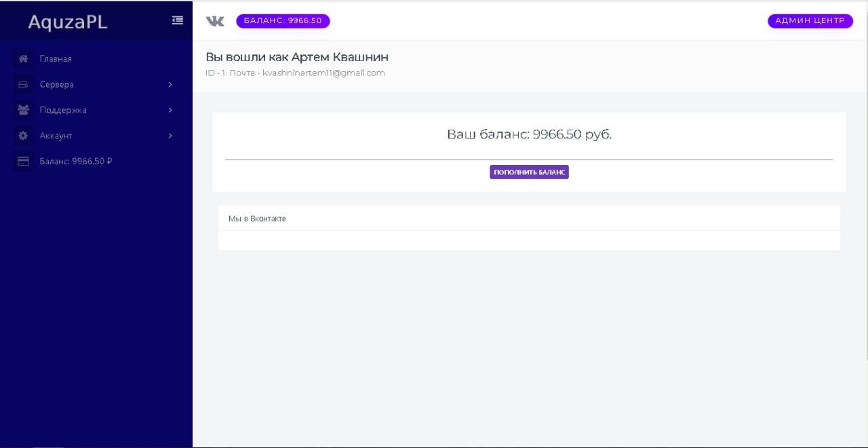Viewport: 868px width, 448px height.
Task: Open Баланс: 9966.50 ₽ sidebar link
Action: tap(75, 162)
